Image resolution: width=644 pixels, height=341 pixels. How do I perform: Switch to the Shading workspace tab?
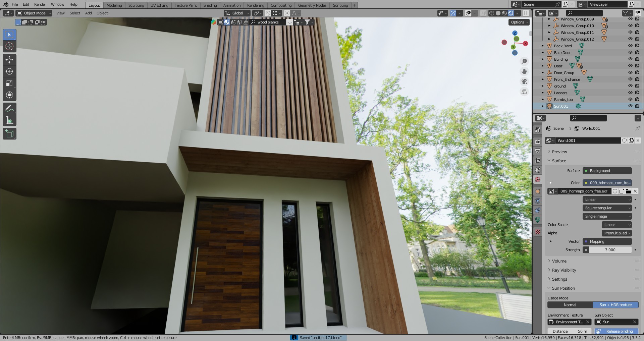pos(210,5)
